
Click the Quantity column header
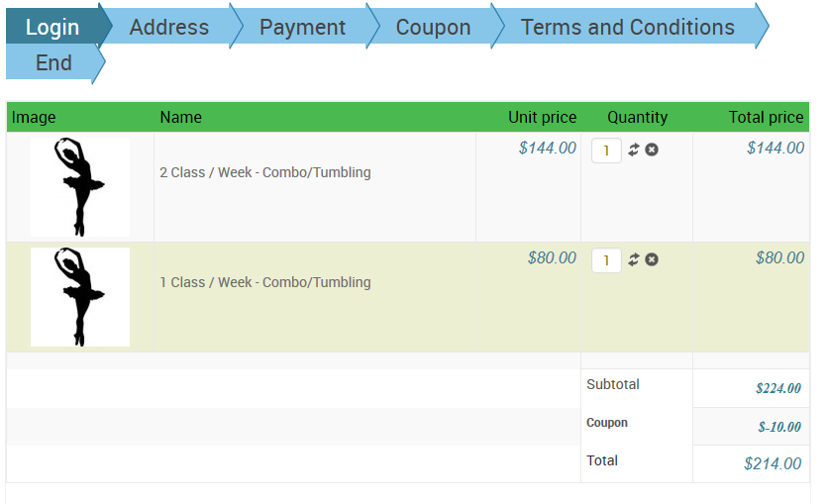pos(638,117)
